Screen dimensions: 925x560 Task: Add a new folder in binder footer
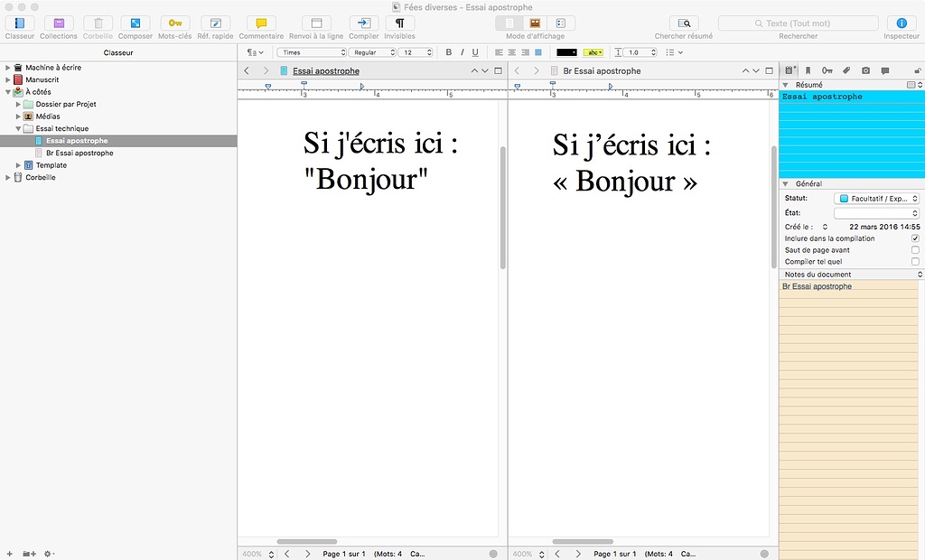pos(30,554)
